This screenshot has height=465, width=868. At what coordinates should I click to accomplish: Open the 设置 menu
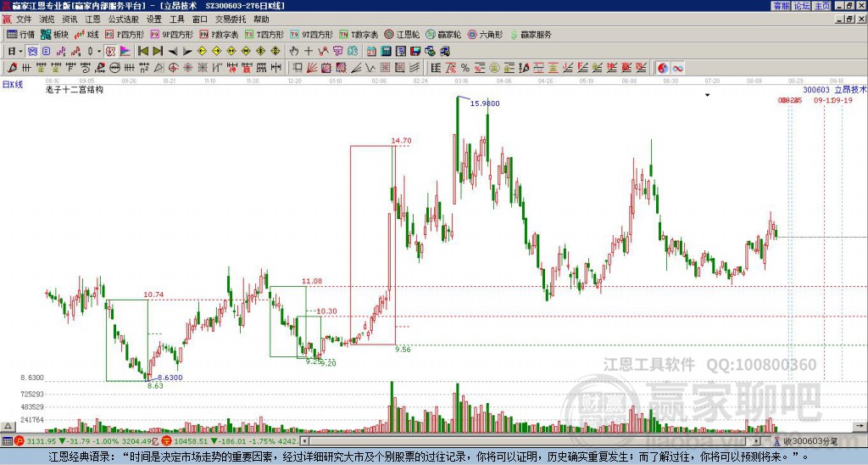coord(154,20)
